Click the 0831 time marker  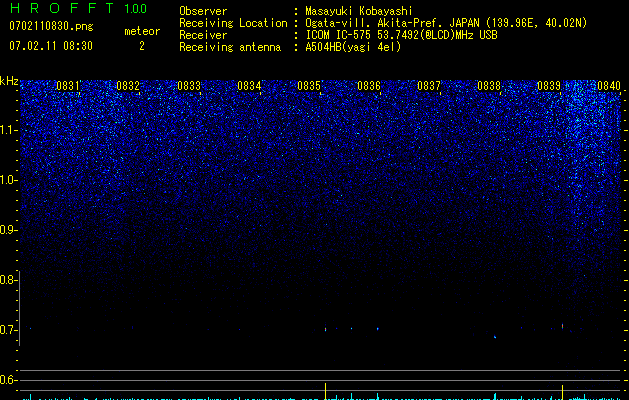coord(68,85)
